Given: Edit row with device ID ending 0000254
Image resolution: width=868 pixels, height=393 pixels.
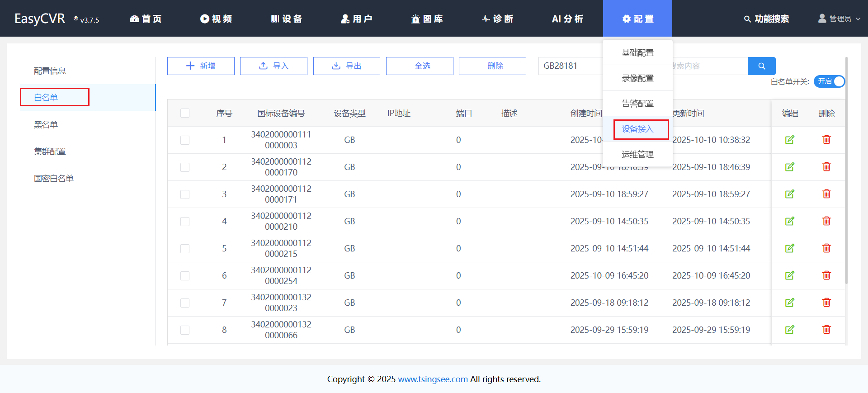Looking at the screenshot, I should click(x=790, y=275).
